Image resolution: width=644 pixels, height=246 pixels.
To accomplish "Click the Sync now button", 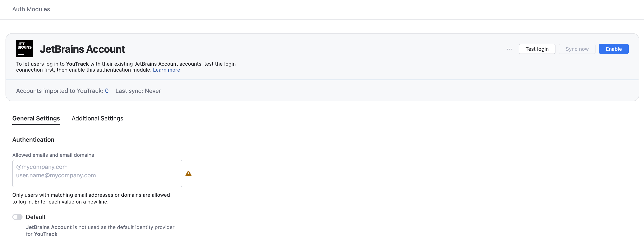I will 577,49.
